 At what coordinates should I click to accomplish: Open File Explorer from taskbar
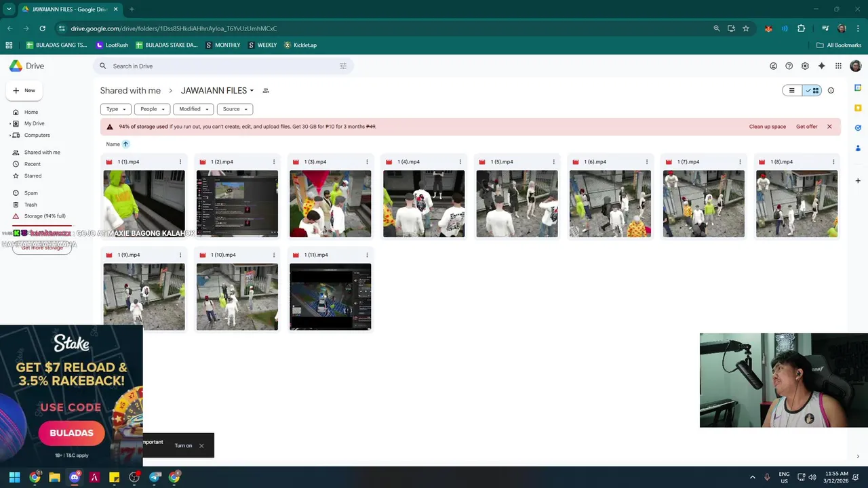[x=54, y=477]
